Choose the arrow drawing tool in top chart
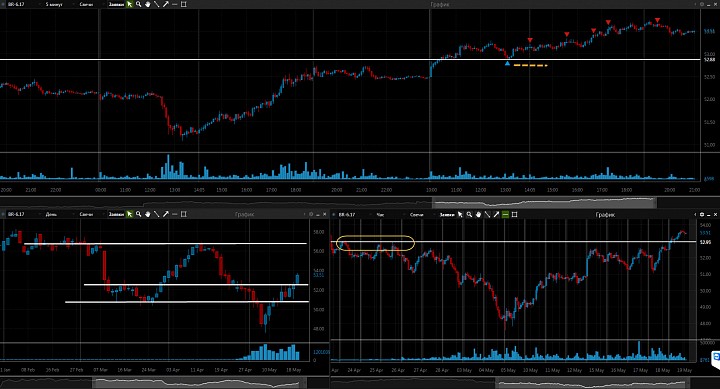The image size is (720, 389). coord(166,4)
